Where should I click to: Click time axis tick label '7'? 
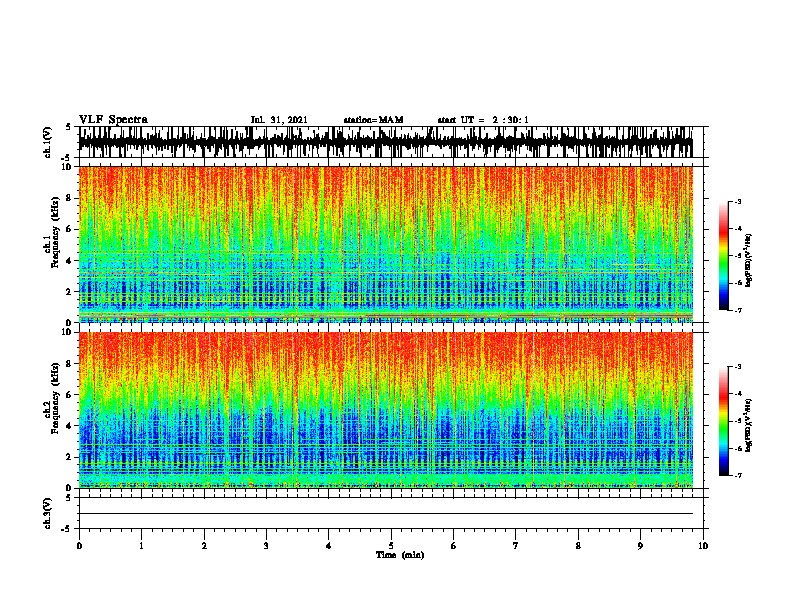click(516, 546)
